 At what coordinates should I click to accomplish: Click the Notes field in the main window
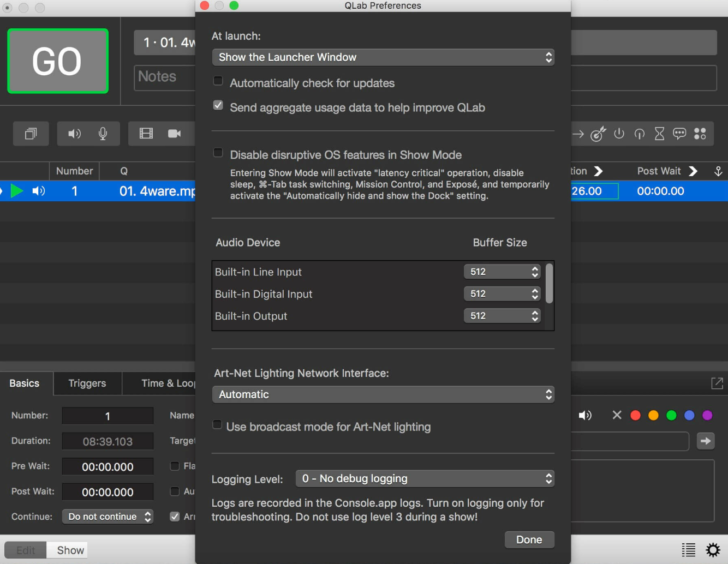click(x=165, y=77)
